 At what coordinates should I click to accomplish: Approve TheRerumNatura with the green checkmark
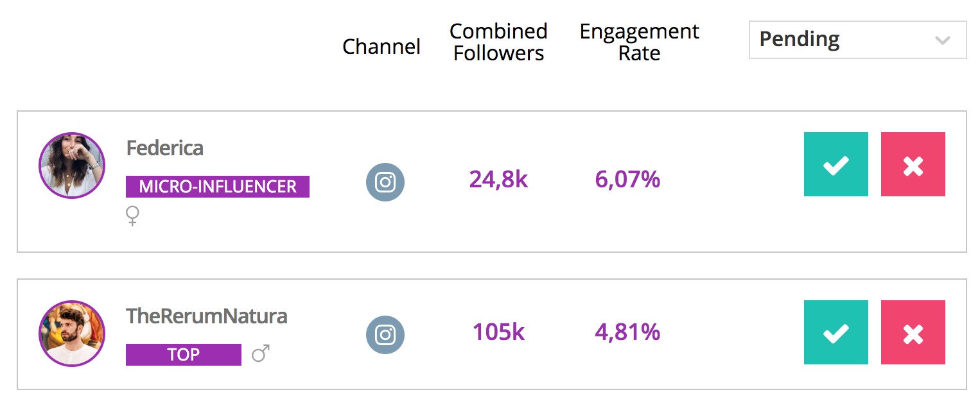point(836,332)
